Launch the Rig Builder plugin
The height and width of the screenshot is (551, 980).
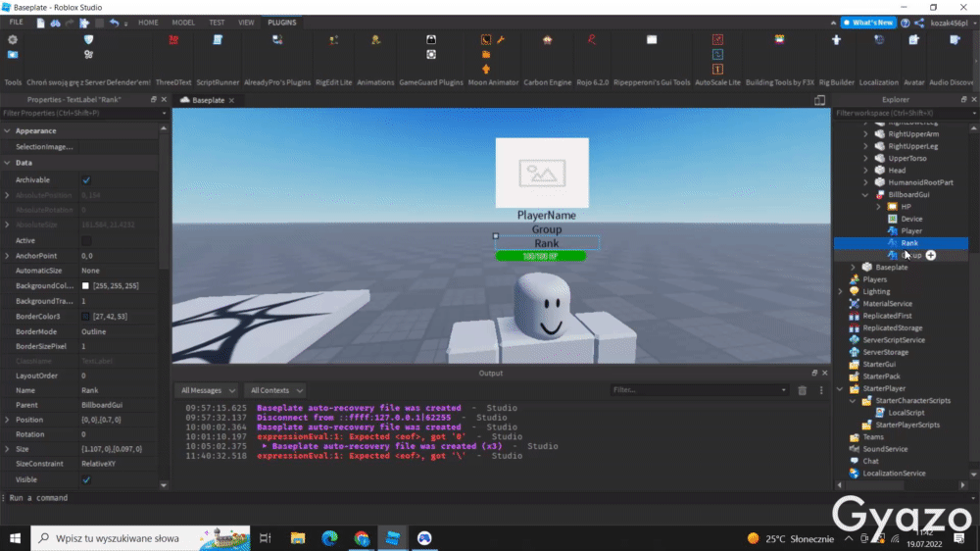coord(836,40)
